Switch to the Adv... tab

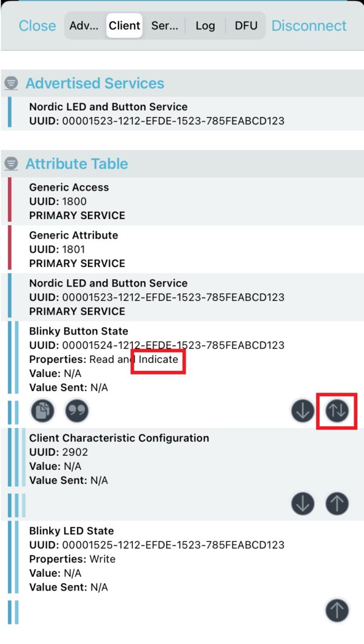tap(84, 25)
